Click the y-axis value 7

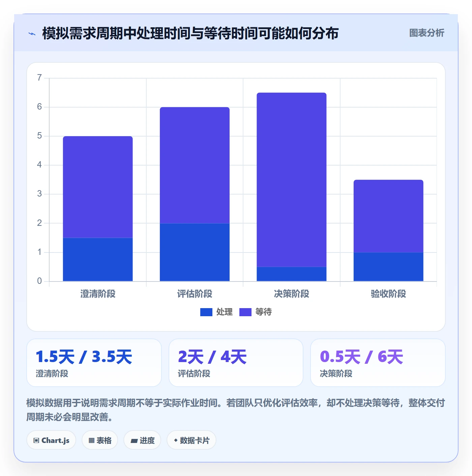click(x=39, y=78)
